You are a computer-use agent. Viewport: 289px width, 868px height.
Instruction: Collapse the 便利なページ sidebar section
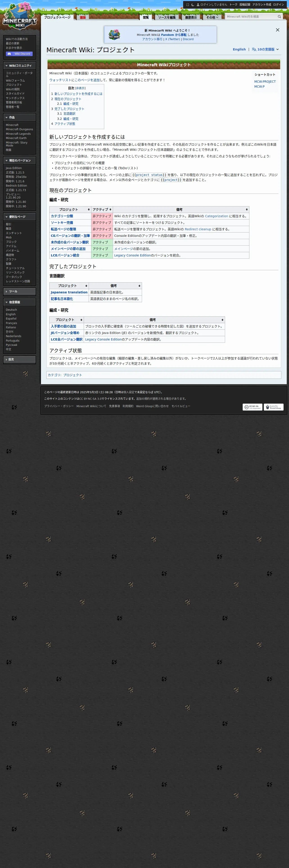click(x=20, y=217)
